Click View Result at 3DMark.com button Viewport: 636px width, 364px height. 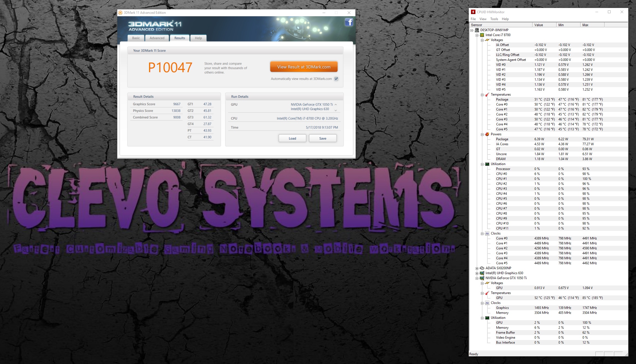[304, 67]
